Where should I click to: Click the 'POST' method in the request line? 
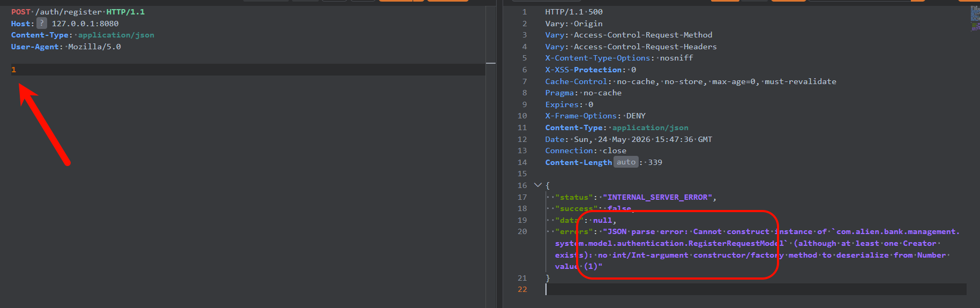pos(21,12)
